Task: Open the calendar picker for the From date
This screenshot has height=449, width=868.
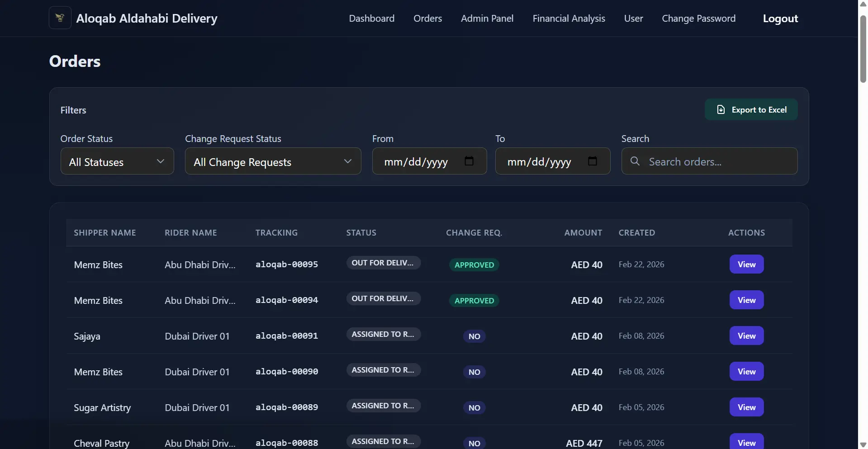Action: 469,161
